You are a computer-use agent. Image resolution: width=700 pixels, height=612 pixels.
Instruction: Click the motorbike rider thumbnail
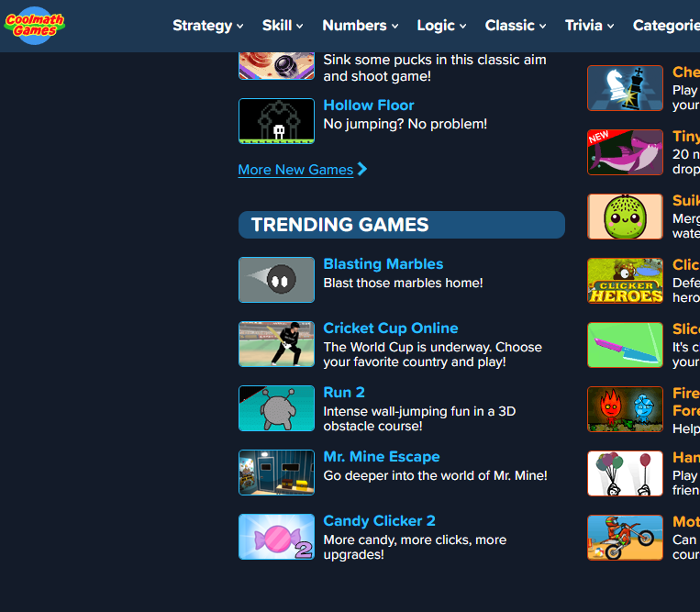click(625, 538)
